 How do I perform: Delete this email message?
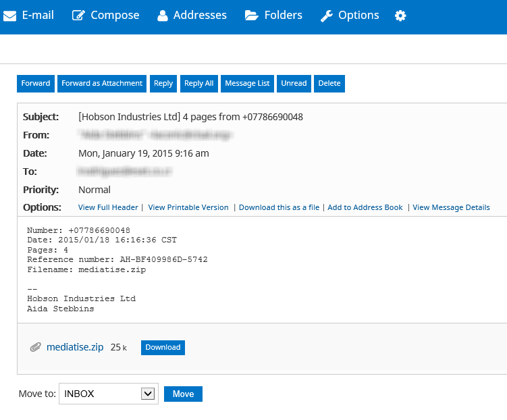(x=329, y=83)
